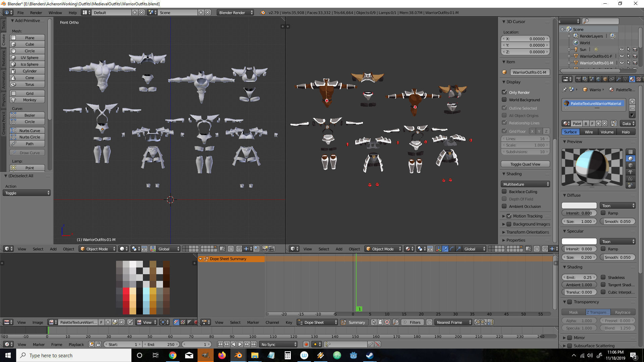Open the Modifiers wrench properties tab
Screen dimensions: 644x362
pos(619,79)
